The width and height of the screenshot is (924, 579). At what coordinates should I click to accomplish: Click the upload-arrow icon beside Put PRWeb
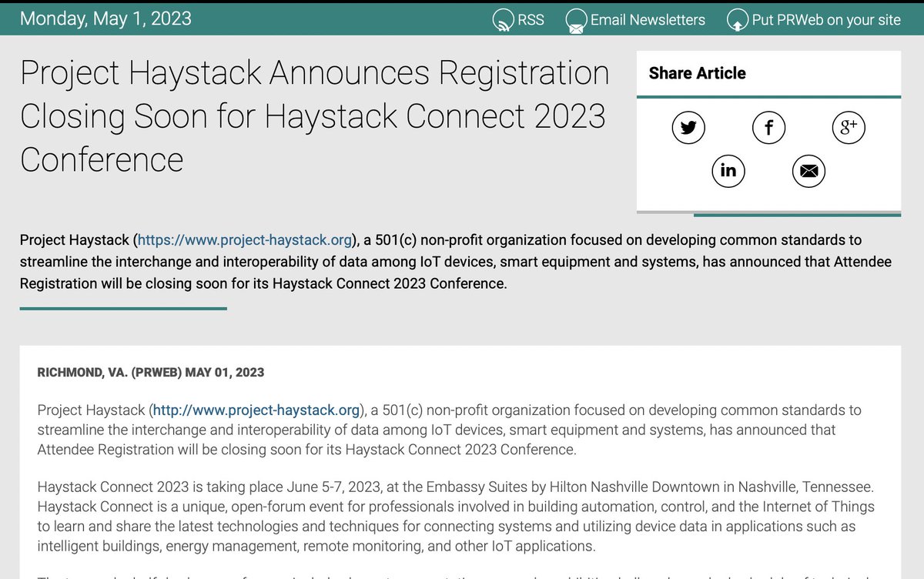click(738, 19)
